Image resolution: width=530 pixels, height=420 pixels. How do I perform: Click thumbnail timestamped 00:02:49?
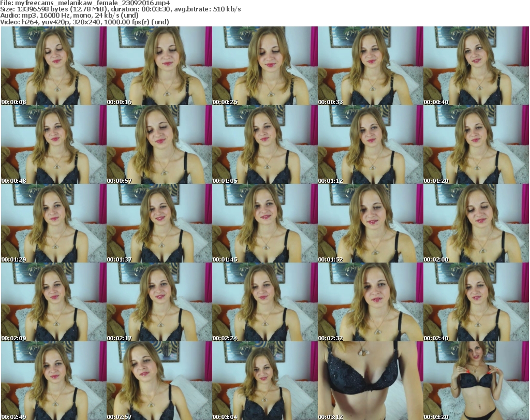(54, 381)
